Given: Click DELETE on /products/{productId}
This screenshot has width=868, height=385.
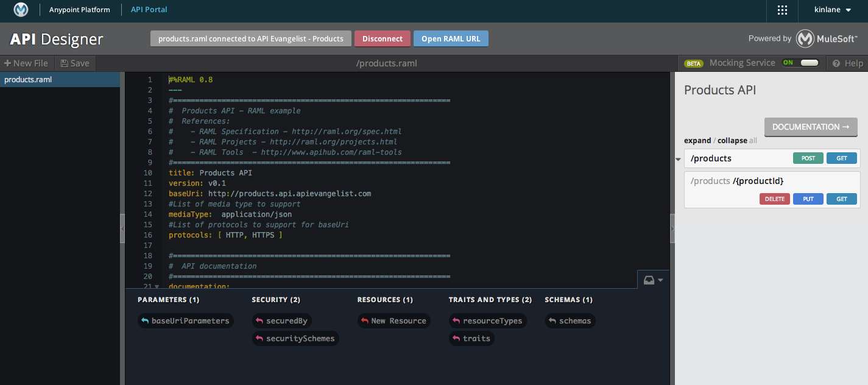Looking at the screenshot, I should (x=775, y=199).
